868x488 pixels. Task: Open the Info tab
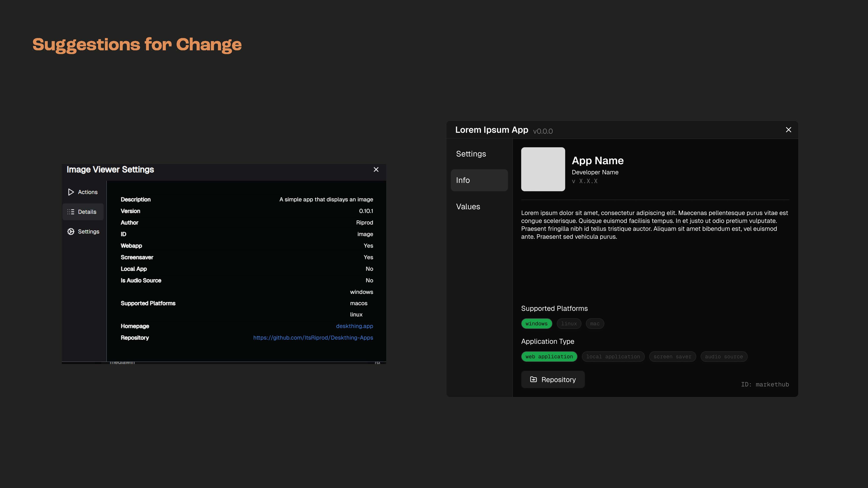pos(479,180)
